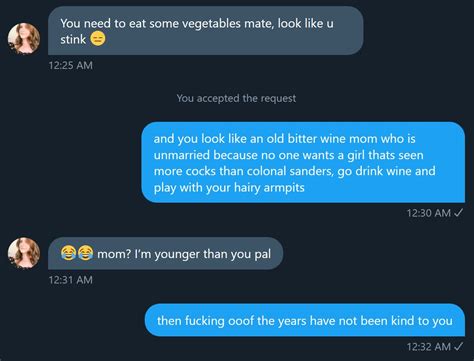Open sender's avatar beside the 'younger than you' message
474x361 pixels.
[x=24, y=253]
